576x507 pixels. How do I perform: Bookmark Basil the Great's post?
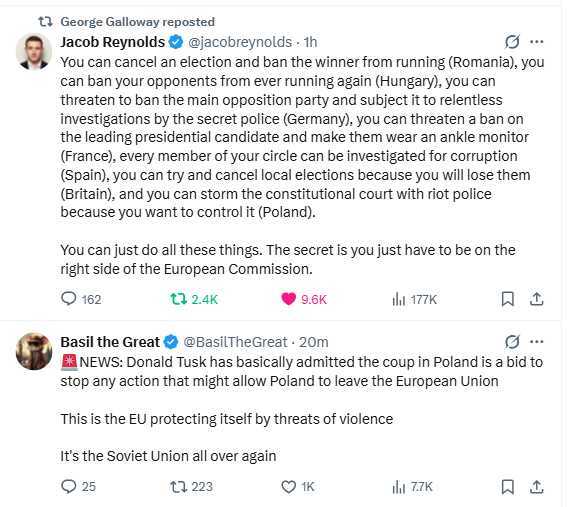[x=508, y=487]
